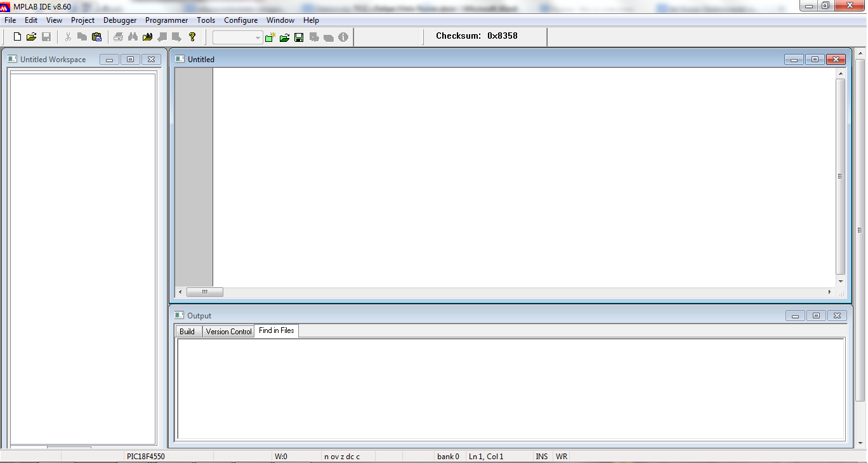Toggle INS insert mode indicator

click(541, 456)
